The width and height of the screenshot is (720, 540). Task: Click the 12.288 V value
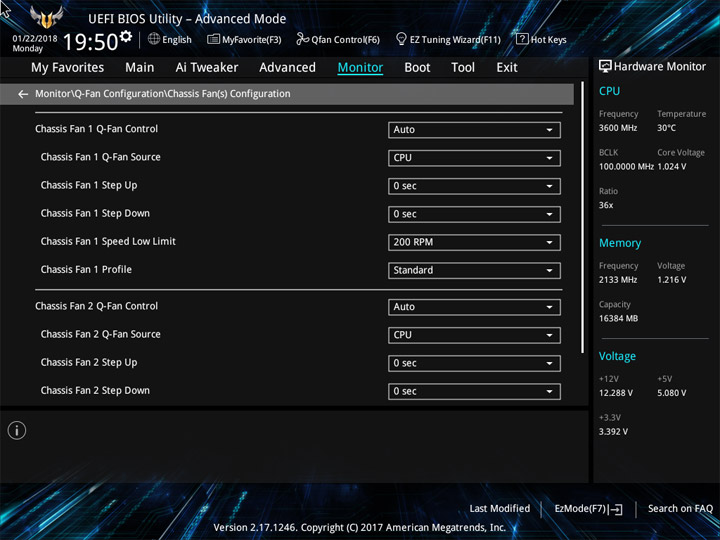tap(615, 393)
